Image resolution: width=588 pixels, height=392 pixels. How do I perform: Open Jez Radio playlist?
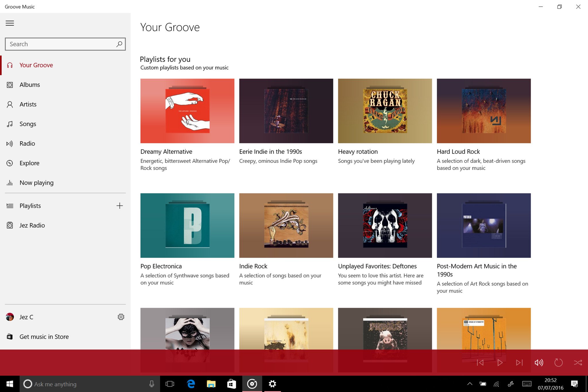32,225
